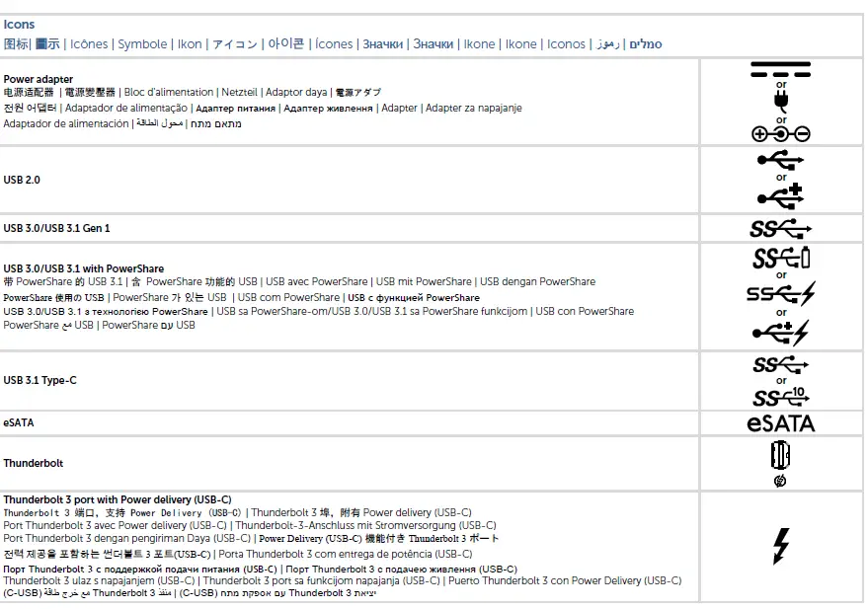The height and width of the screenshot is (609, 868).
Task: Click the Iconos translation in header
Action: pos(566,43)
